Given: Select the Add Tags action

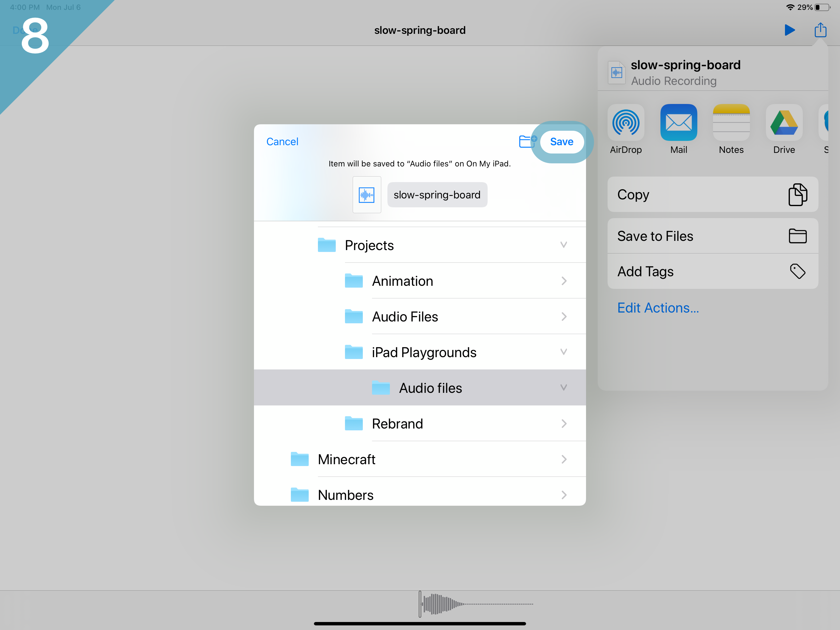Looking at the screenshot, I should (712, 271).
